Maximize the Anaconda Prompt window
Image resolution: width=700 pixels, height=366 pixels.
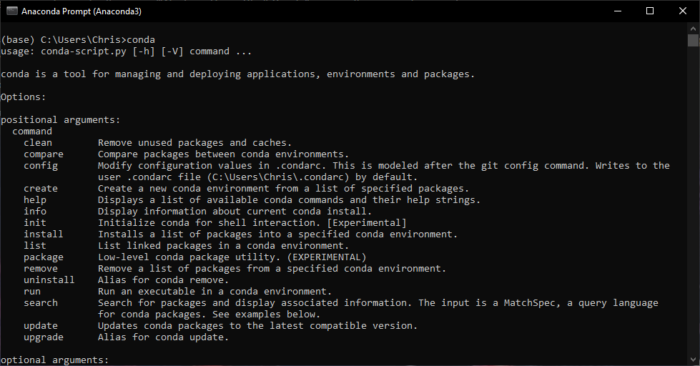(650, 11)
